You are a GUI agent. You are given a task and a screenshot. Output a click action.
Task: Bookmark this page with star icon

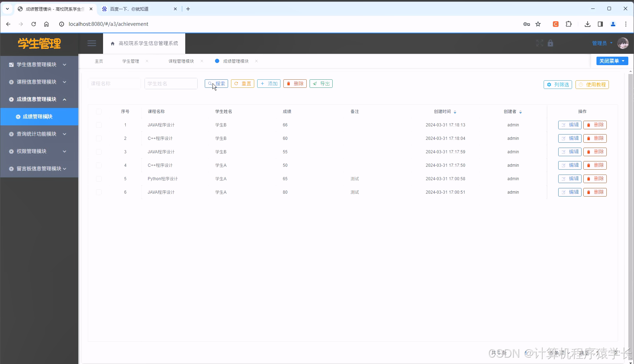538,24
